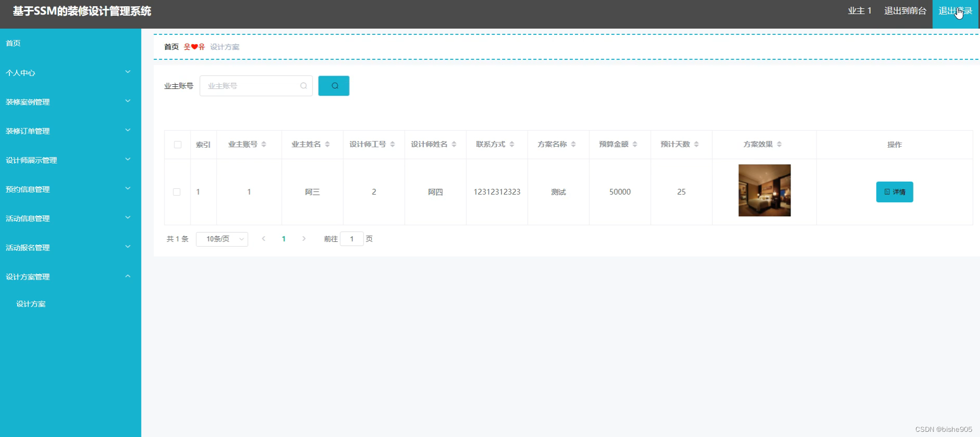Sort by 预算金额 column arrows

(x=635, y=144)
